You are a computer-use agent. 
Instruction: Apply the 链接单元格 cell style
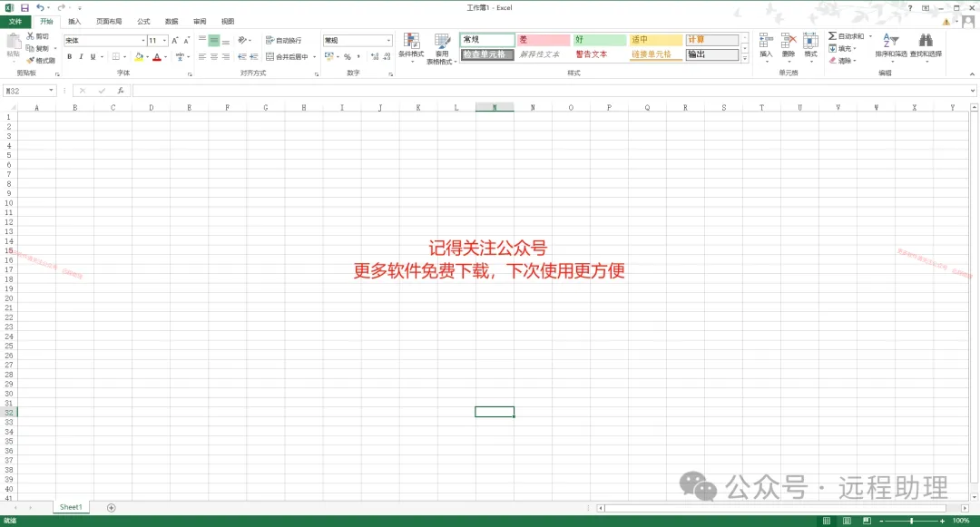coord(656,54)
